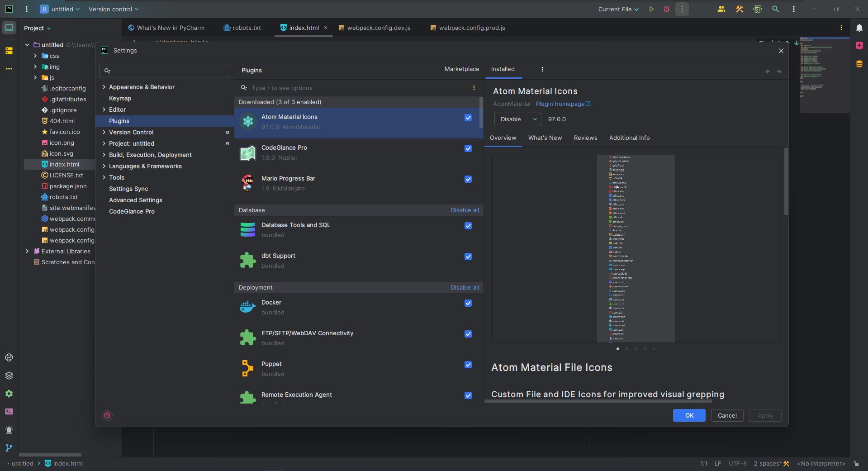This screenshot has height=471, width=868.
Task: Uncheck the CodeGlance Pro plugin checkbox
Action: 468,148
